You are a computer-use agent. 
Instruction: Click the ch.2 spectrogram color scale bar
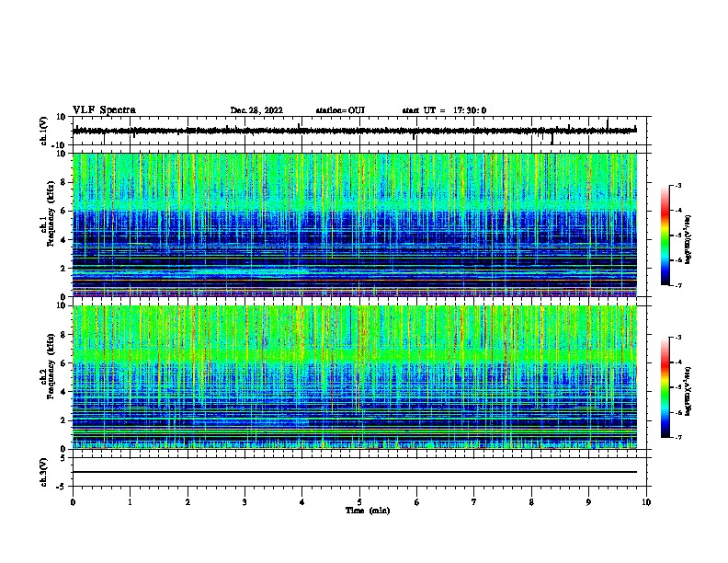click(x=665, y=387)
